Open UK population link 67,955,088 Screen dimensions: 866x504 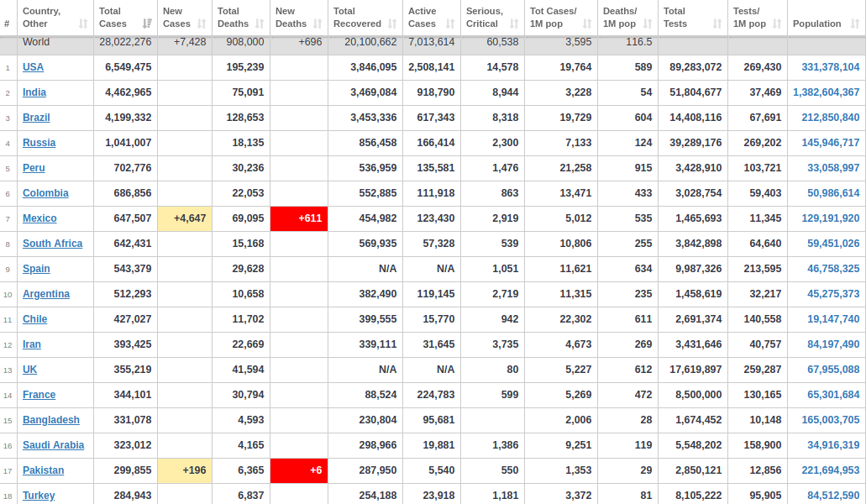tap(833, 370)
